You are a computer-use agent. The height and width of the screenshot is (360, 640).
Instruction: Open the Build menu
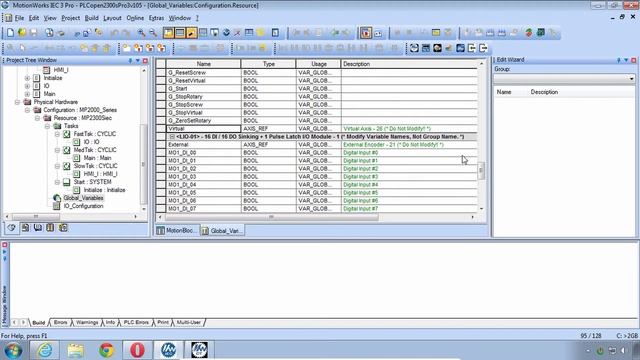[91, 18]
